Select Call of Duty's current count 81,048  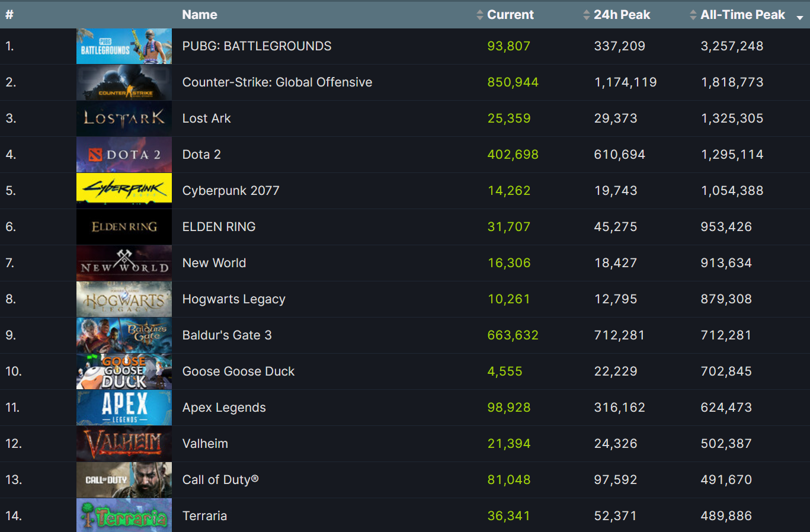click(508, 480)
